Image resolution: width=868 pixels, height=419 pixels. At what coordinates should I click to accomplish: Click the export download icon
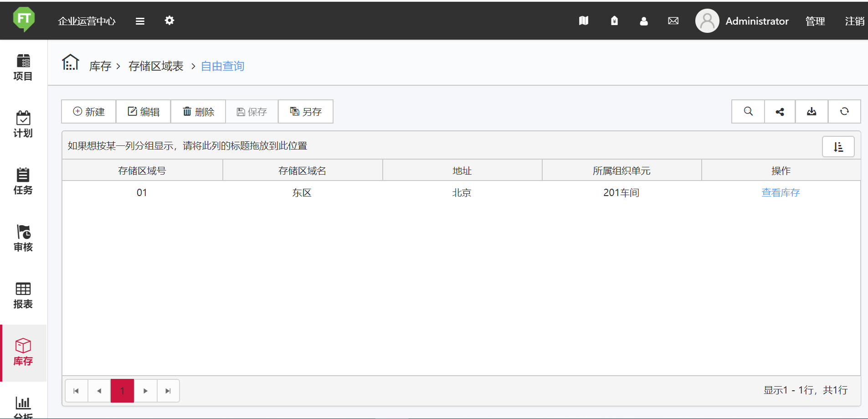(x=812, y=112)
